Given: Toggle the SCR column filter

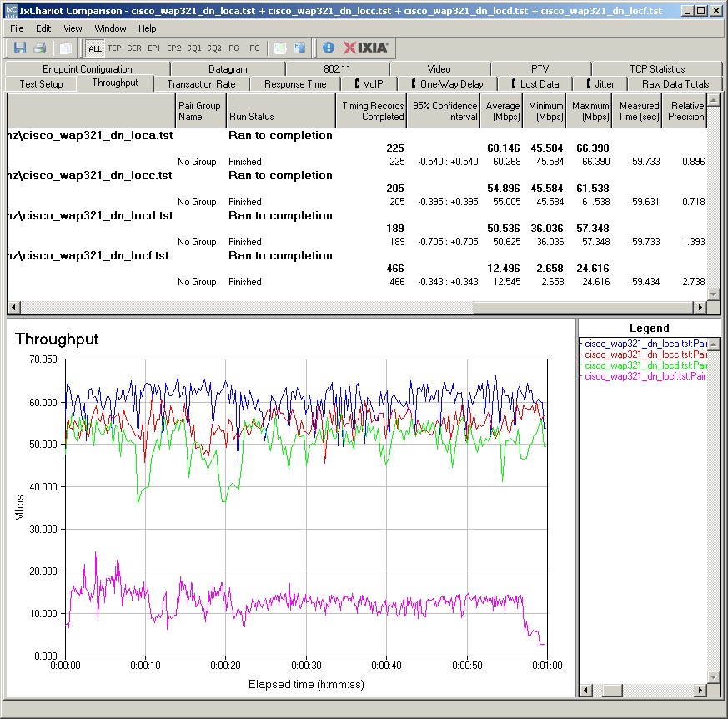Looking at the screenshot, I should click(x=134, y=48).
